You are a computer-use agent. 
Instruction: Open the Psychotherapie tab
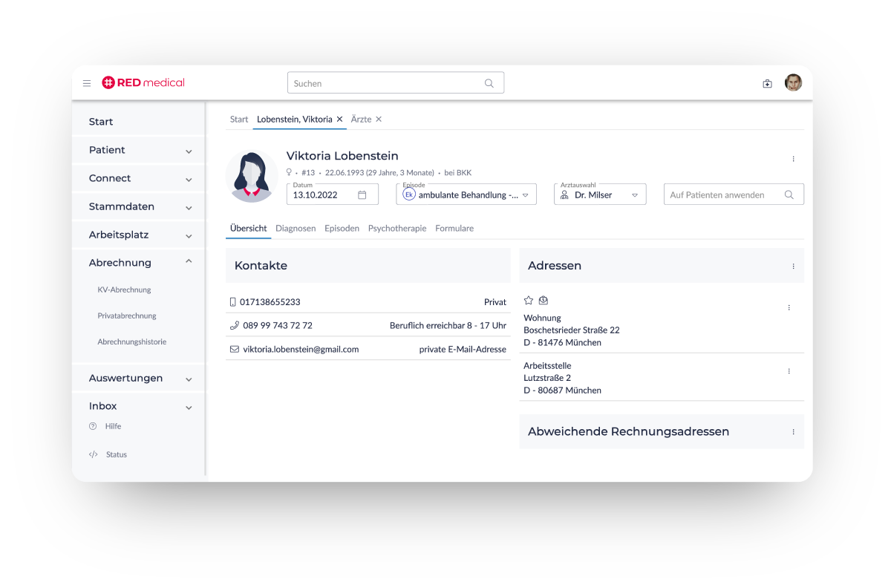click(397, 229)
